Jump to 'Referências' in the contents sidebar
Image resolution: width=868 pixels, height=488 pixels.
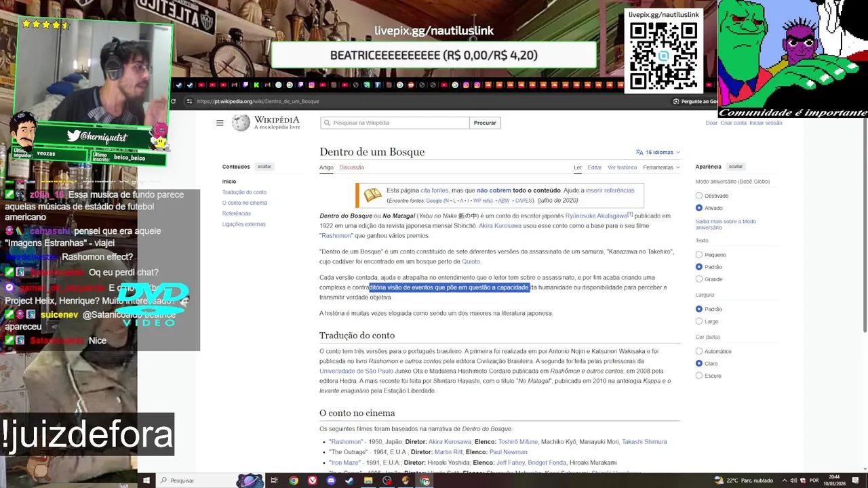pos(237,213)
